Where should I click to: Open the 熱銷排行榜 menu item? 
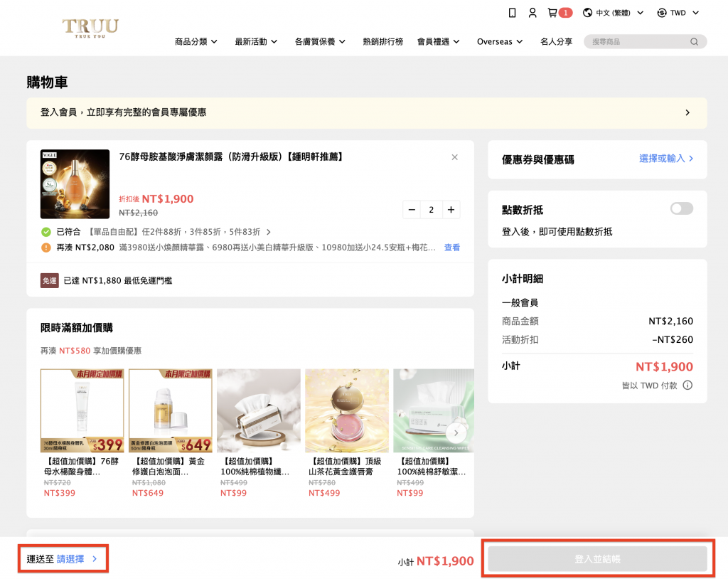point(382,42)
